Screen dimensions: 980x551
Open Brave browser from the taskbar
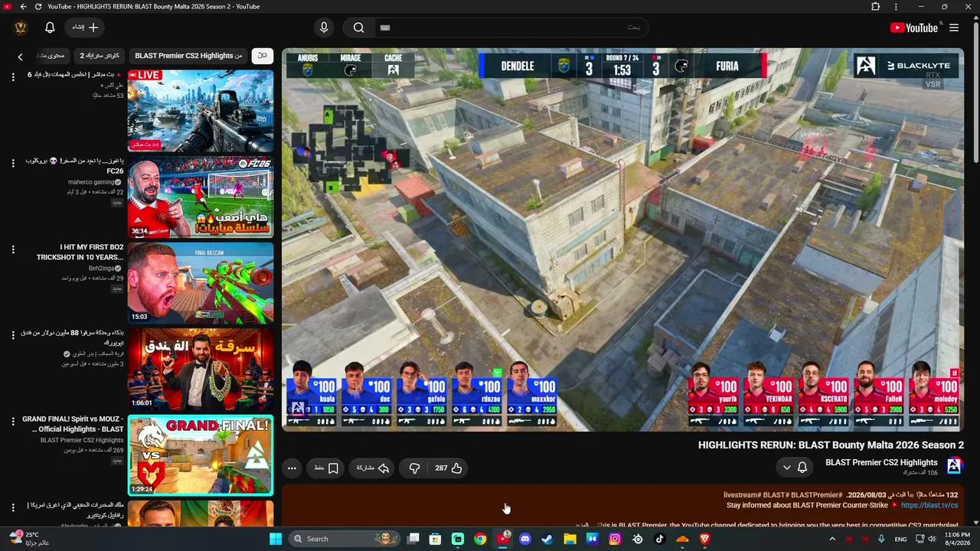pyautogui.click(x=705, y=539)
